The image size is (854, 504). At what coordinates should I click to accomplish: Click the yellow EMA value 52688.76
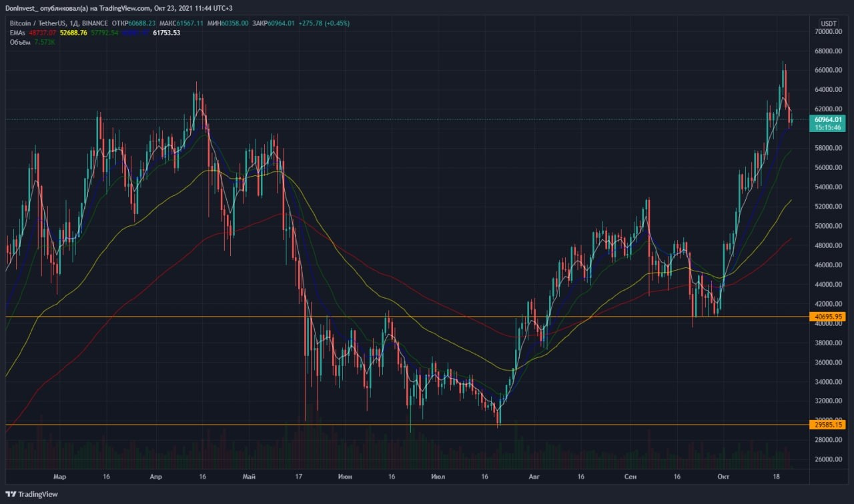(x=73, y=33)
